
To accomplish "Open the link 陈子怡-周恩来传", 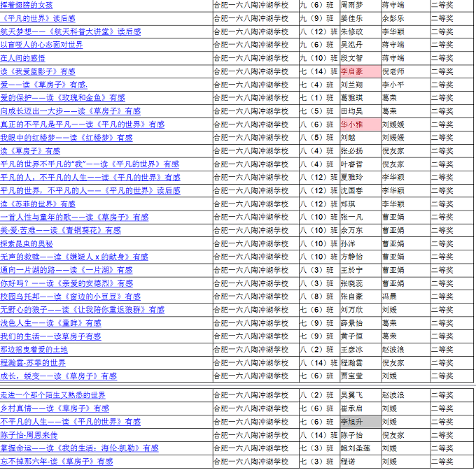I will (29, 435).
